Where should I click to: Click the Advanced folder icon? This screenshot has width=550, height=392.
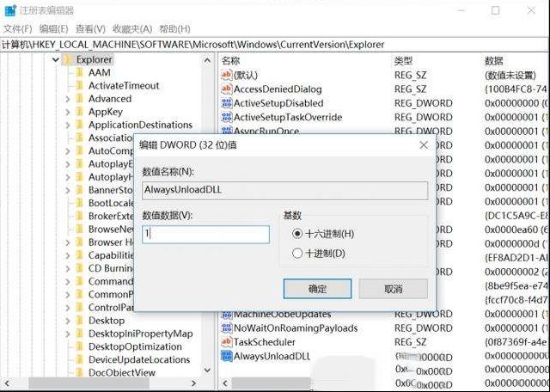pos(80,99)
